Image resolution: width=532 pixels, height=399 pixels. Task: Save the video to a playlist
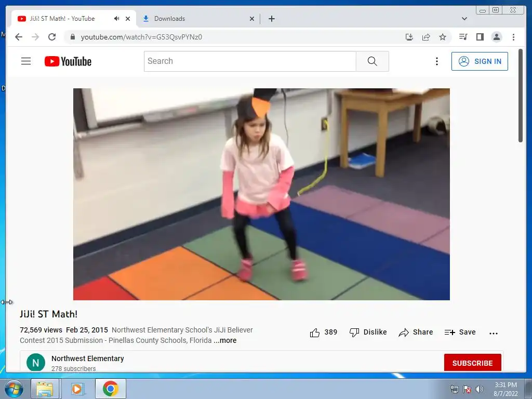(460, 332)
